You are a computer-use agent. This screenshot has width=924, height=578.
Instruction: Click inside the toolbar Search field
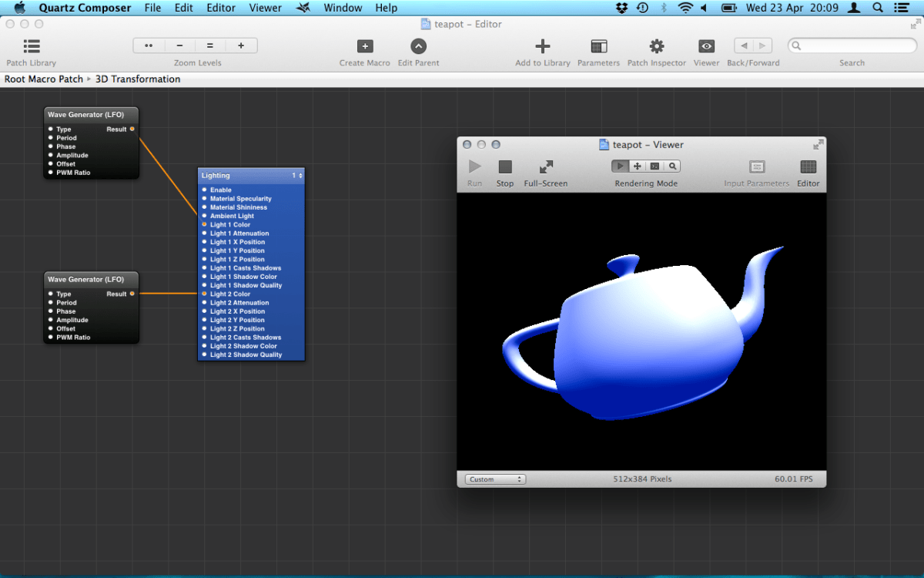[x=852, y=45]
